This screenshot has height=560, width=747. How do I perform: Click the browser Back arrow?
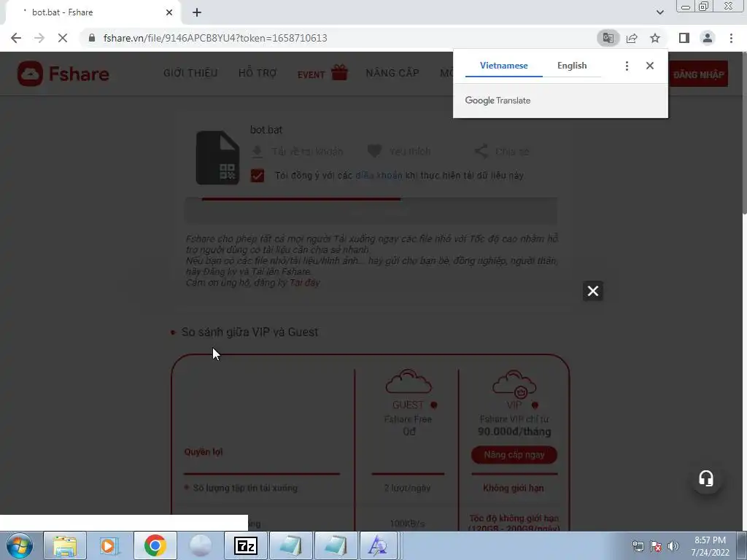coord(16,38)
